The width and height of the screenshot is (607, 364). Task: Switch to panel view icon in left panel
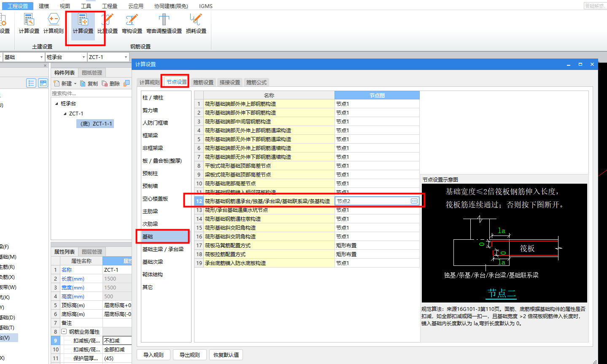click(43, 83)
